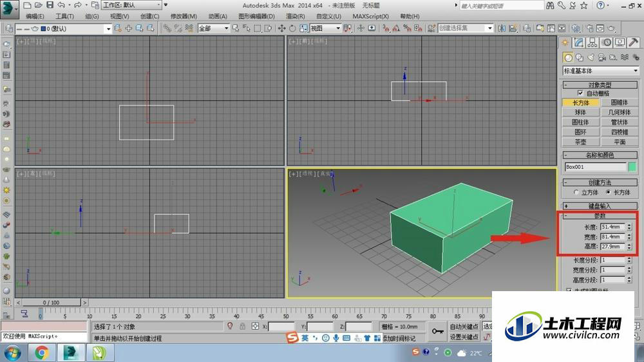The height and width of the screenshot is (362, 644).
Task: Select the Cameras category icon
Action: [601, 57]
